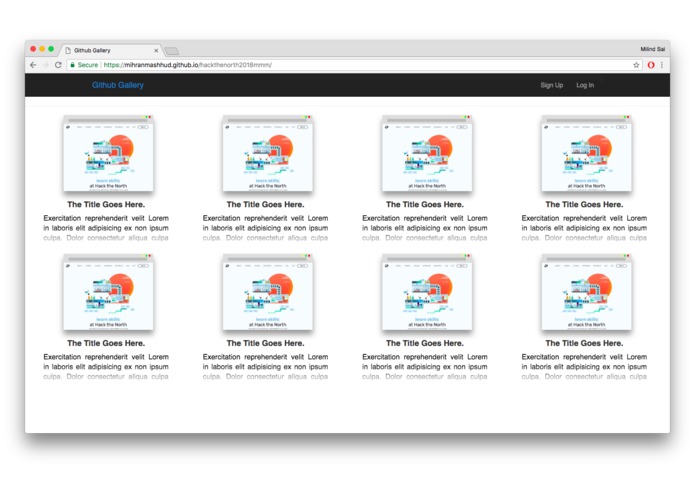Click "The Title Goes Here." on the first bottom-row card
The image size is (695, 494).
pyautogui.click(x=106, y=343)
